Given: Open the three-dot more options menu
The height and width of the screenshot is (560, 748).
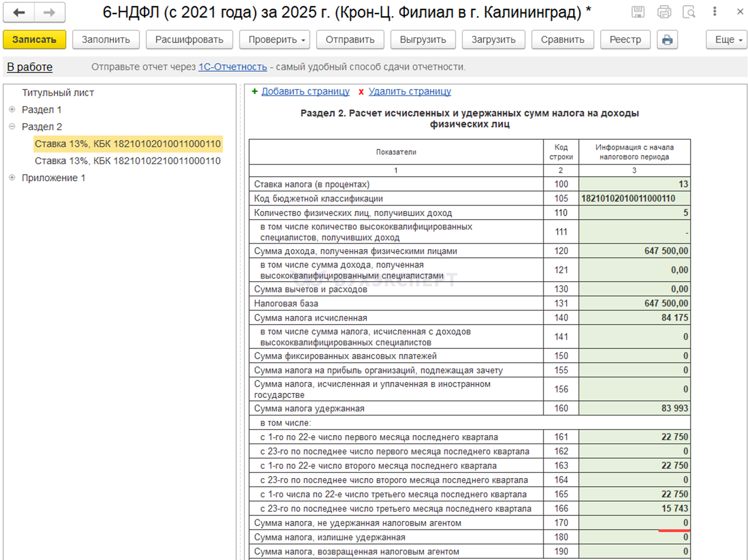Looking at the screenshot, I should (x=715, y=12).
